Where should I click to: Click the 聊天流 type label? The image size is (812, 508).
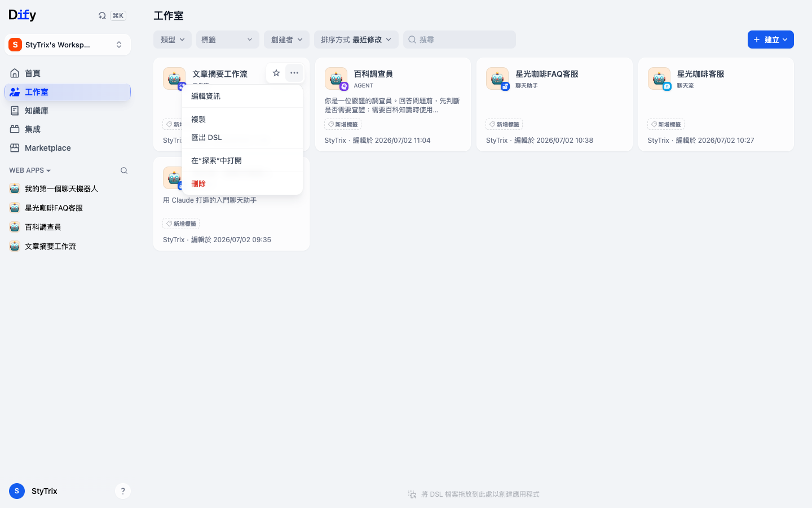[686, 86]
